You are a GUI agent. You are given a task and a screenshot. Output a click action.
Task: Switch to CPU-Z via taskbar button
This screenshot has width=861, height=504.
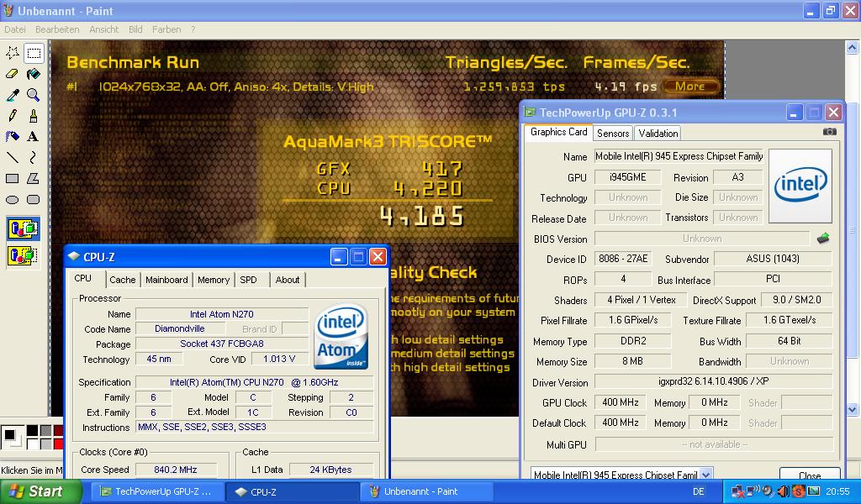click(x=293, y=492)
